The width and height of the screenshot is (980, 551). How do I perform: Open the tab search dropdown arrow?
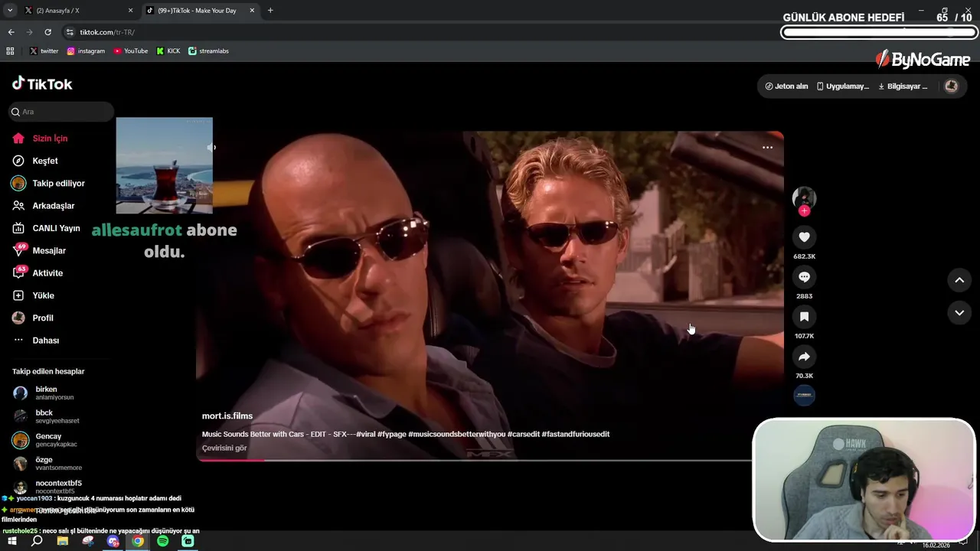[9, 11]
